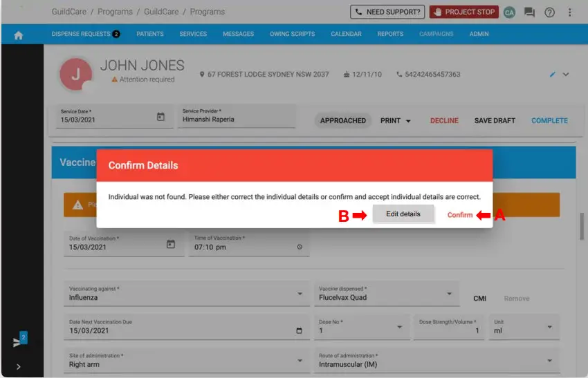Open Site of administration dropdown
Image resolution: width=588 pixels, height=378 pixels.
coord(187,361)
